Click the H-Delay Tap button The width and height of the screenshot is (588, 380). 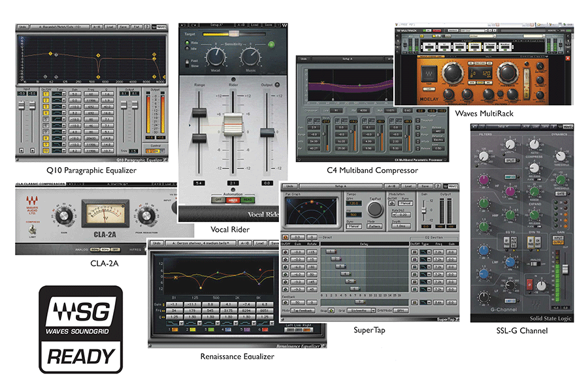pyautogui.click(x=429, y=74)
